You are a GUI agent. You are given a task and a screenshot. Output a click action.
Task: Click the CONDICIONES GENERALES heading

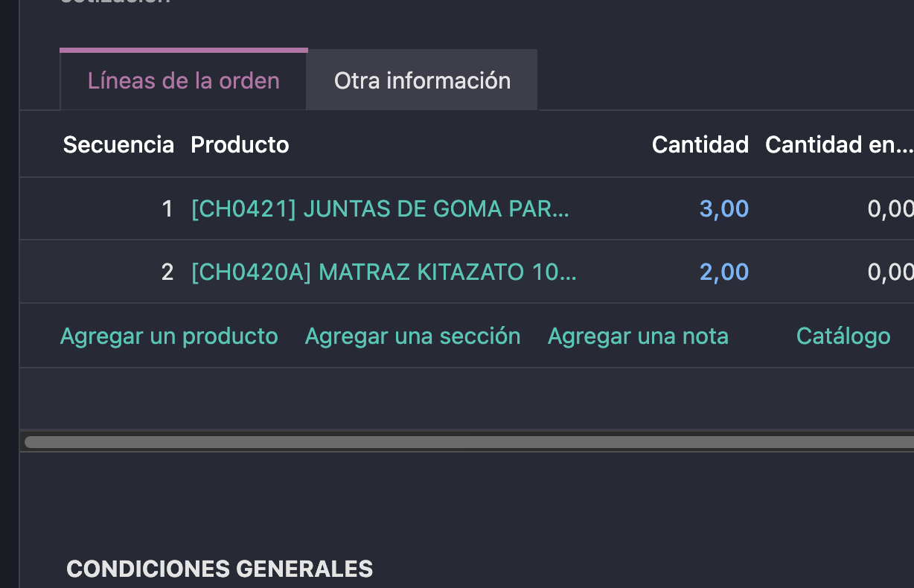click(220, 569)
